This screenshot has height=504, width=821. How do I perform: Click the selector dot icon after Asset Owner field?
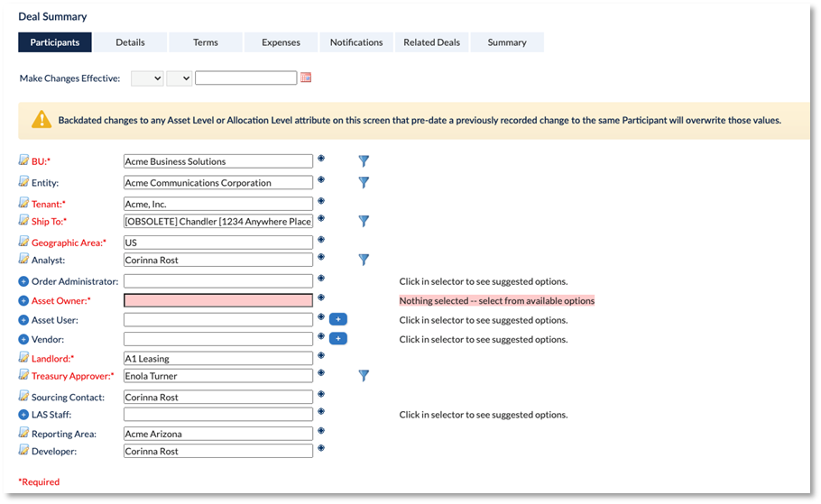321,298
